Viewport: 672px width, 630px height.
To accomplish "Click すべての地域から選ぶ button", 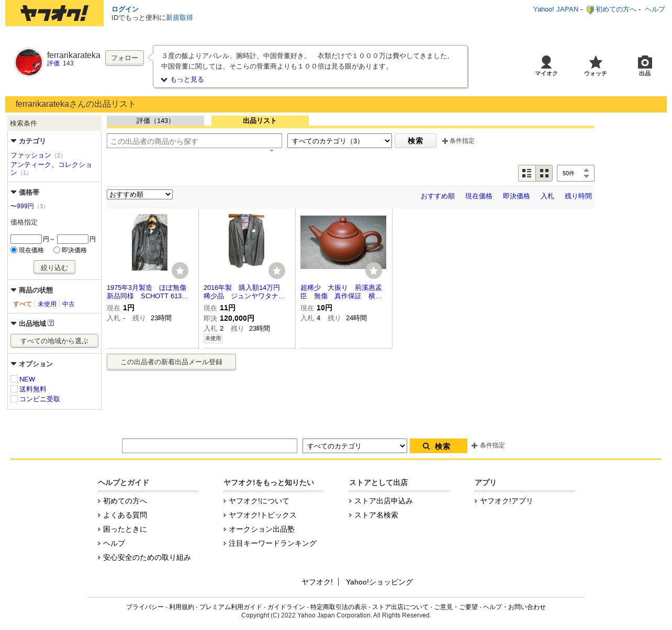I will pyautogui.click(x=54, y=341).
